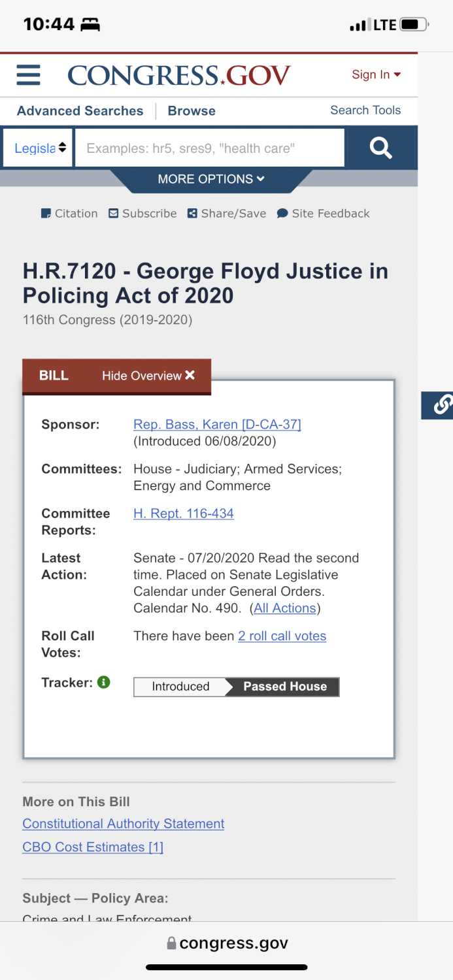Hide the bill overview panel
Image resolution: width=453 pixels, height=980 pixels.
click(148, 376)
